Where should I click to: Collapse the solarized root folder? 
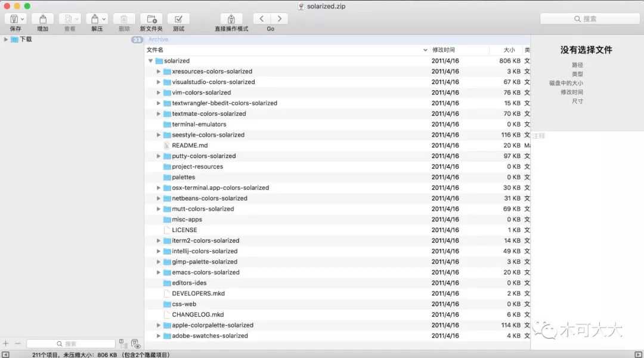[150, 61]
